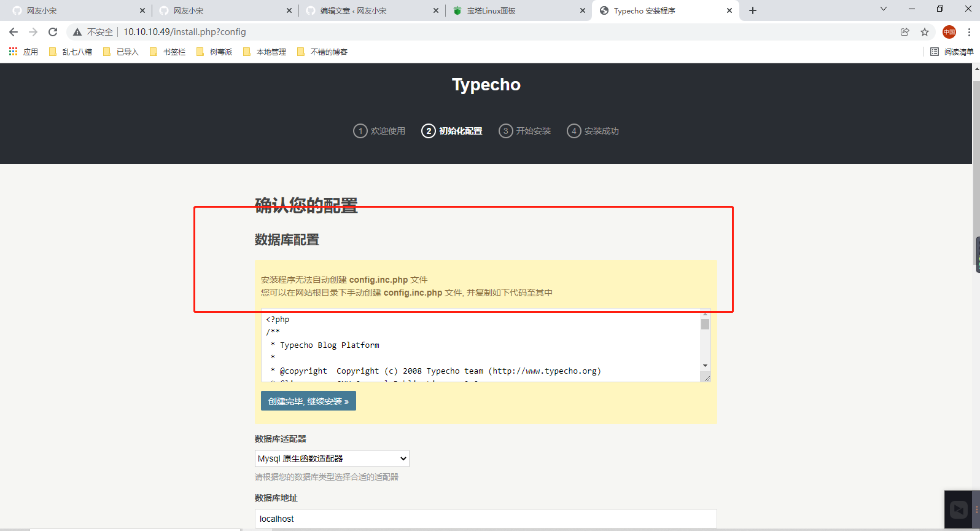
Task: Open new tab with plus icon
Action: click(x=753, y=10)
